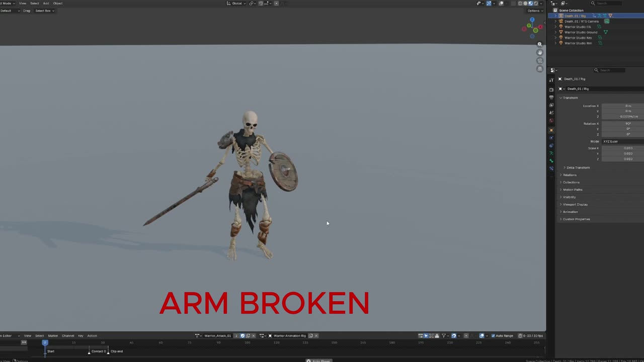
Task: Unlink the Warrior_Attack_01 action with X
Action: coord(254,336)
